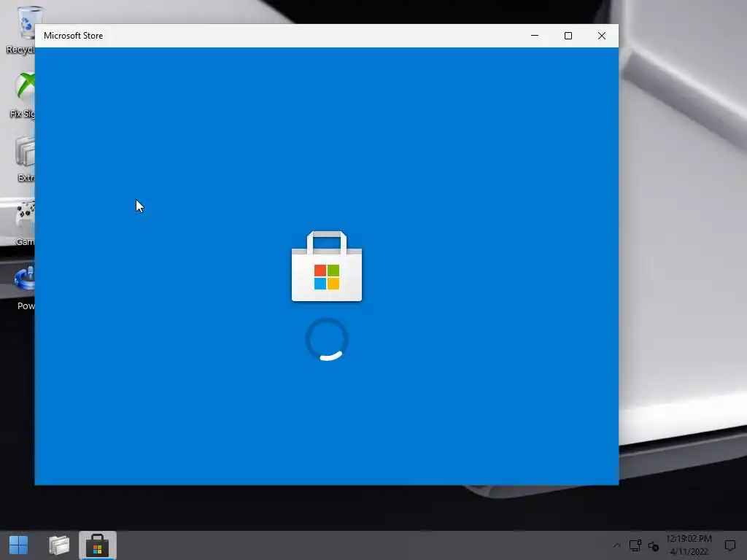Show hidden system tray icons chevron
The height and width of the screenshot is (560, 747).
pyautogui.click(x=617, y=545)
